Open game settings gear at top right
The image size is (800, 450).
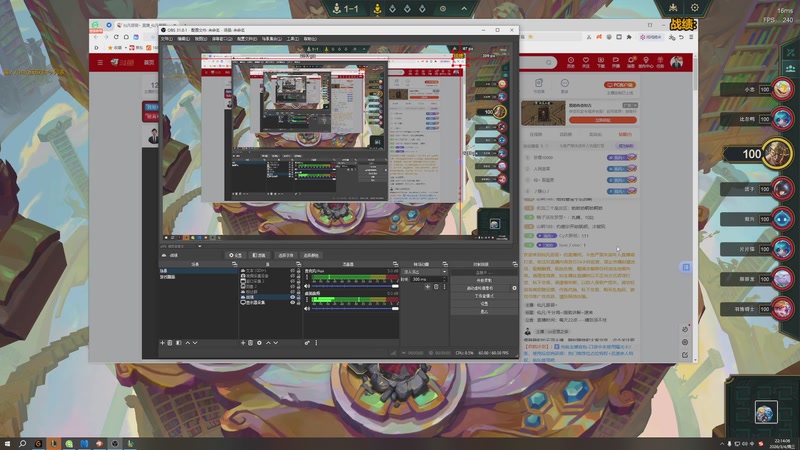(694, 8)
